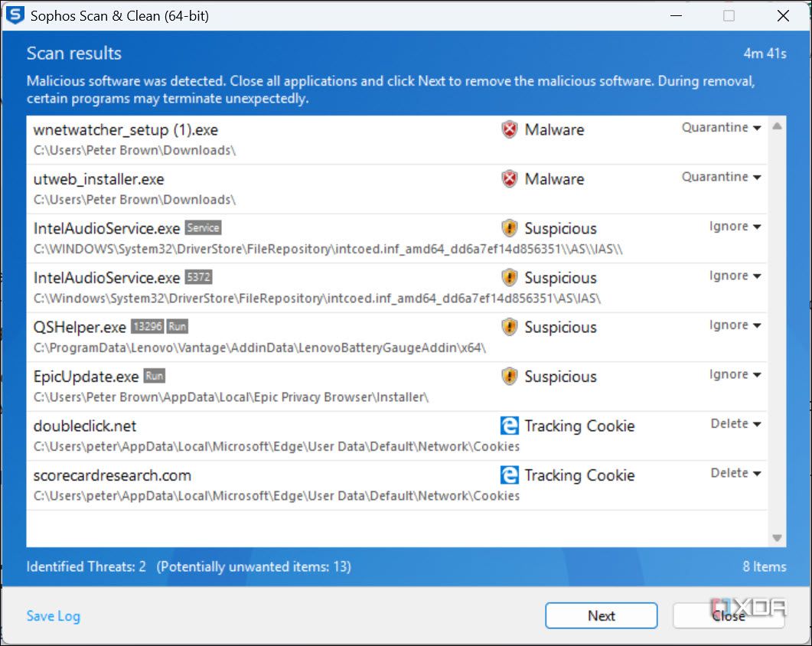Click Next to remove malicious software
This screenshot has width=812, height=646.
[602, 615]
